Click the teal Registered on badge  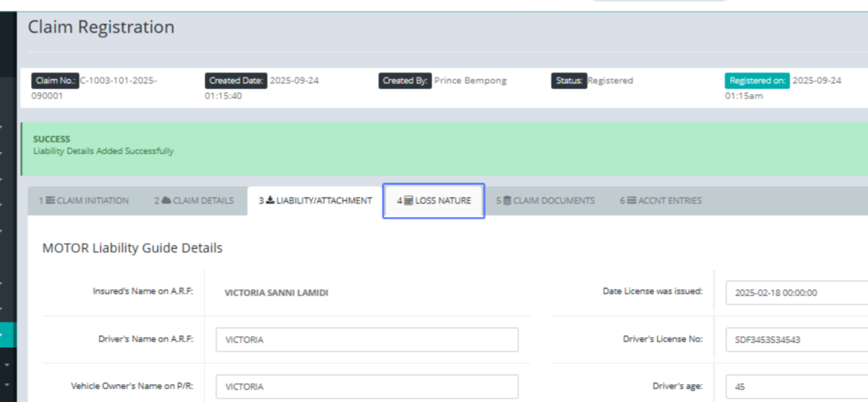[757, 81]
